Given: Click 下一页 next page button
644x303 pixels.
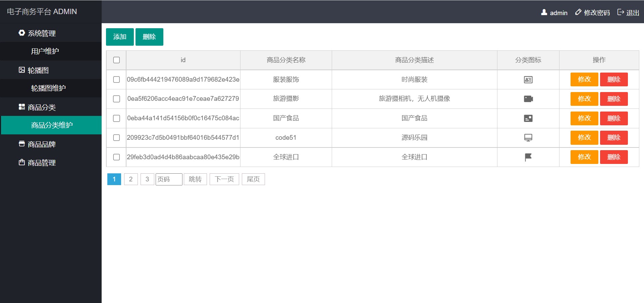Looking at the screenshot, I should [224, 179].
